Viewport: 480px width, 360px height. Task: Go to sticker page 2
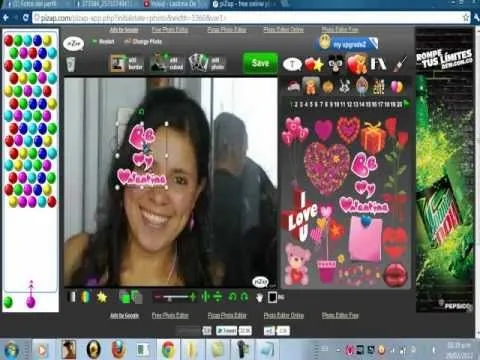[296, 104]
